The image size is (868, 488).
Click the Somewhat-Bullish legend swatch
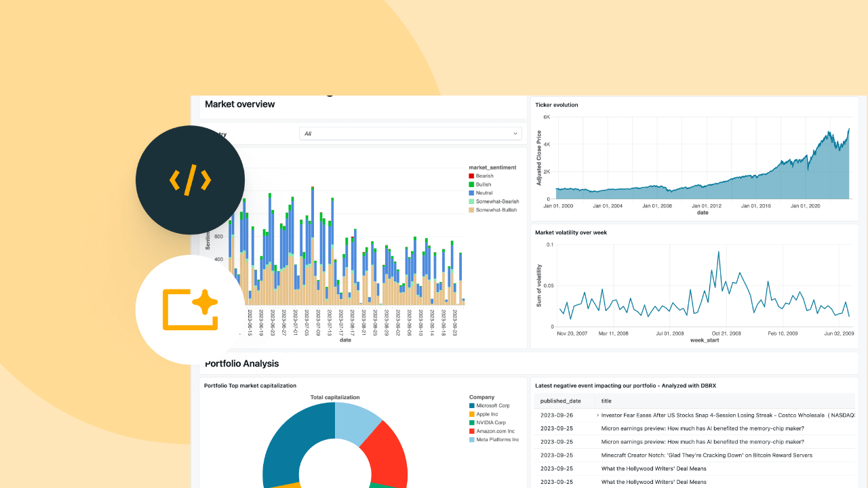471,210
